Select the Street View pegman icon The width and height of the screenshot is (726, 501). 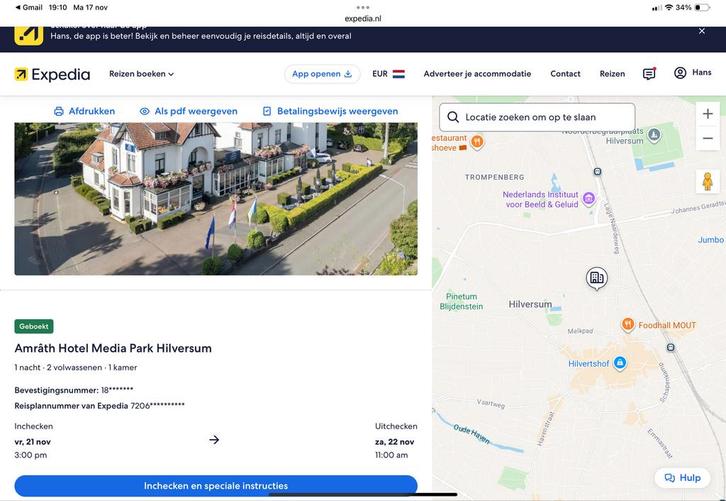[707, 181]
